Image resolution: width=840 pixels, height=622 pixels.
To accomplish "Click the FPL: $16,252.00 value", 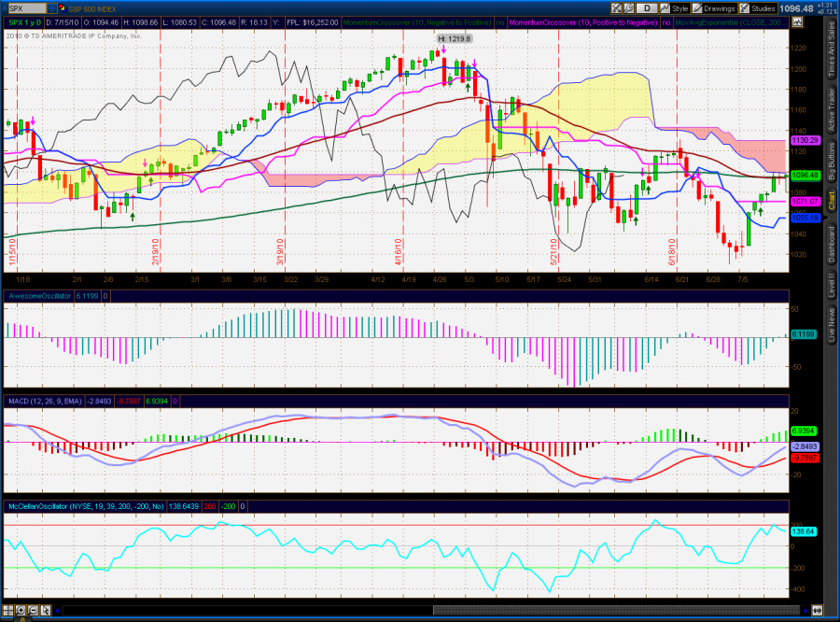I will [313, 22].
